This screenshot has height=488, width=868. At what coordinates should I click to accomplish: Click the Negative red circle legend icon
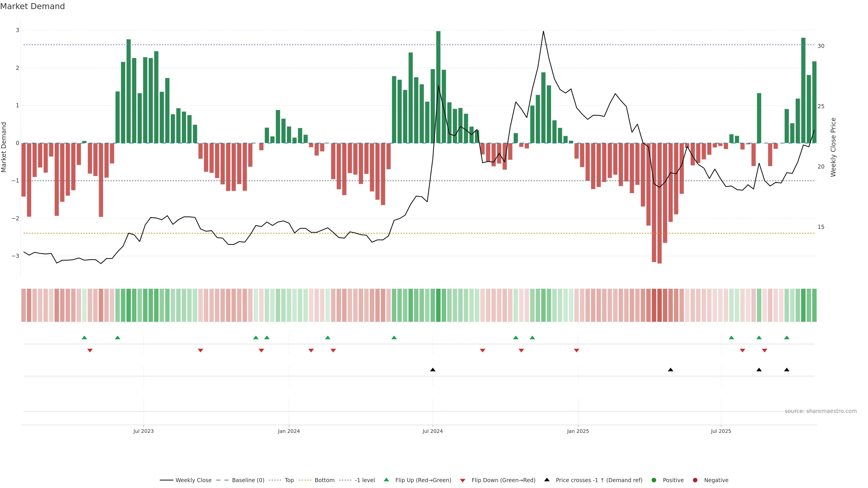pyautogui.click(x=695, y=480)
